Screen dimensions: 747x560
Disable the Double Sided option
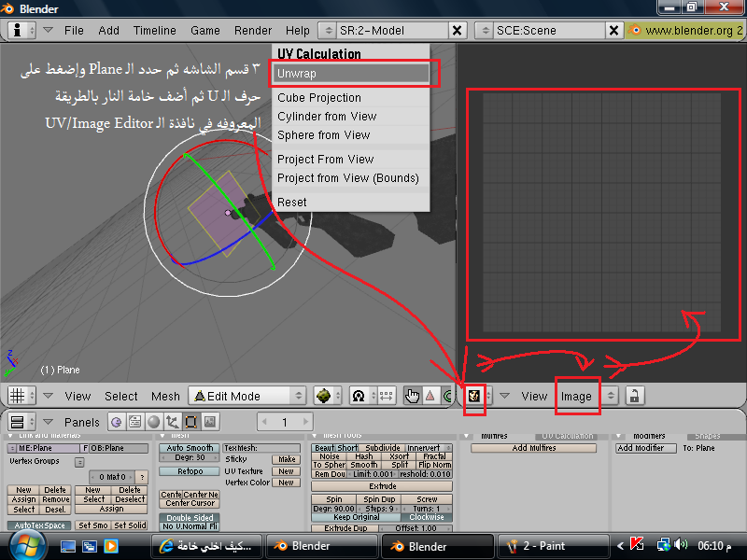tap(190, 518)
